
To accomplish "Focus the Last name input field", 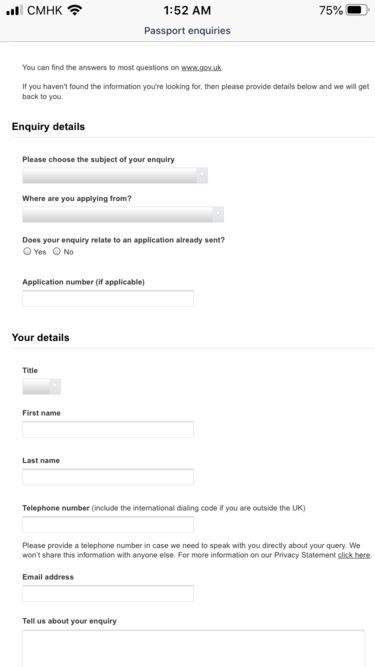I will (x=108, y=477).
